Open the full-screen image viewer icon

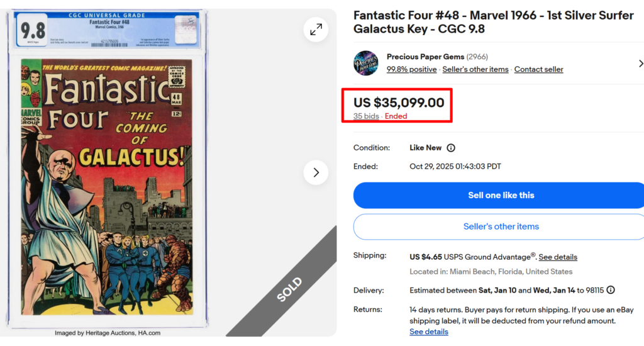316,29
